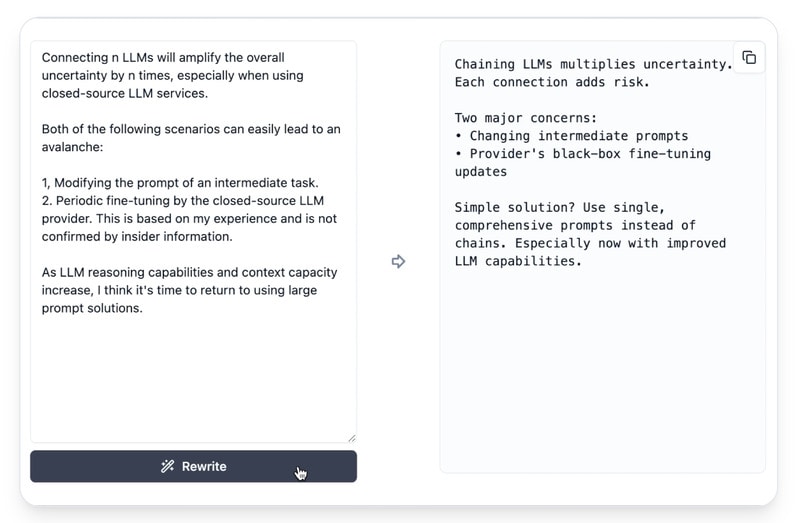The width and height of the screenshot is (800, 523).
Task: Click the "Both of the following scenarios" sentence
Action: [x=190, y=129]
